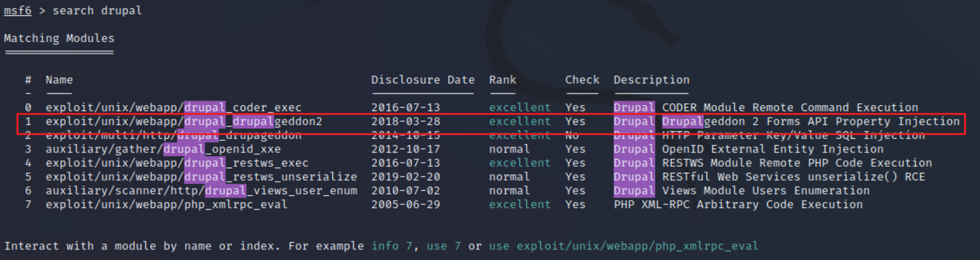This screenshot has height=260, width=980.
Task: Click index number 0 in the # column
Action: tap(28, 107)
